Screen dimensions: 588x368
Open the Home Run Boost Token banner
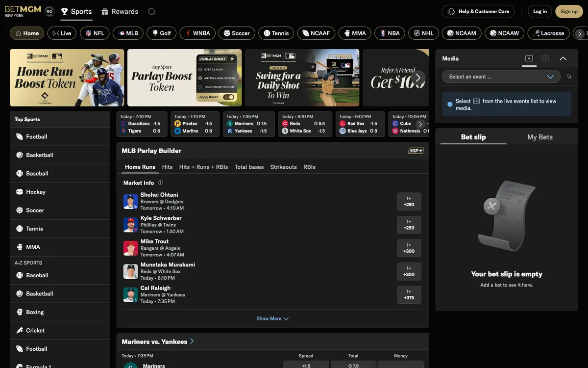point(67,78)
